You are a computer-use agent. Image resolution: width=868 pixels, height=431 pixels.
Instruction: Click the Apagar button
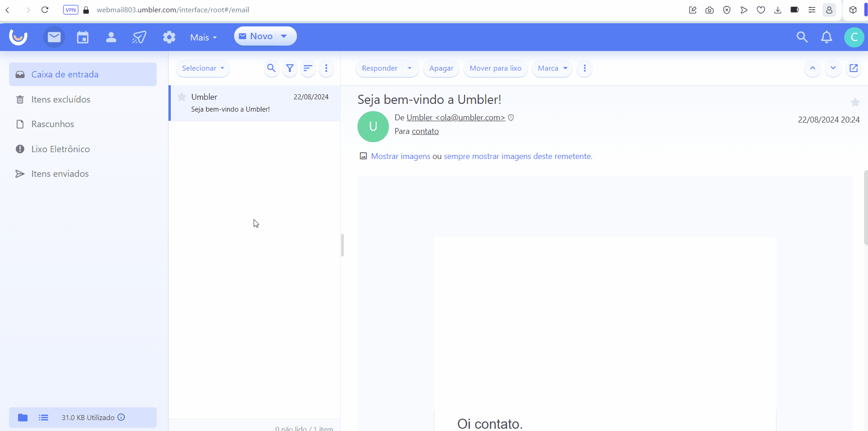441,68
